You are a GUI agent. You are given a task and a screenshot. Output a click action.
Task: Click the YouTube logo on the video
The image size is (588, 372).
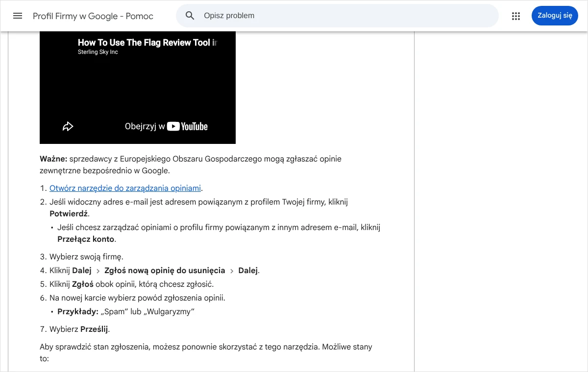pos(187,127)
